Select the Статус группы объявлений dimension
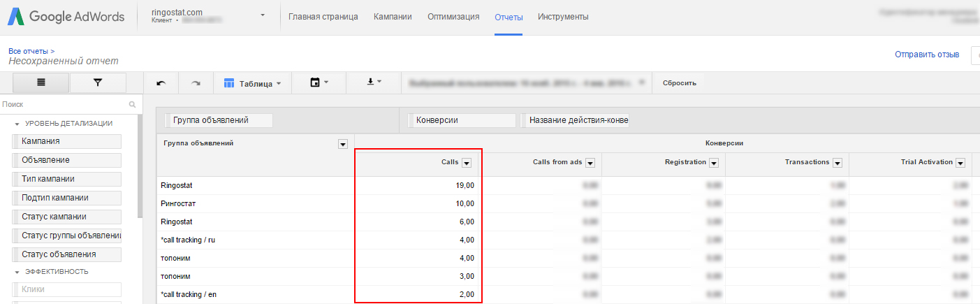 (67, 236)
